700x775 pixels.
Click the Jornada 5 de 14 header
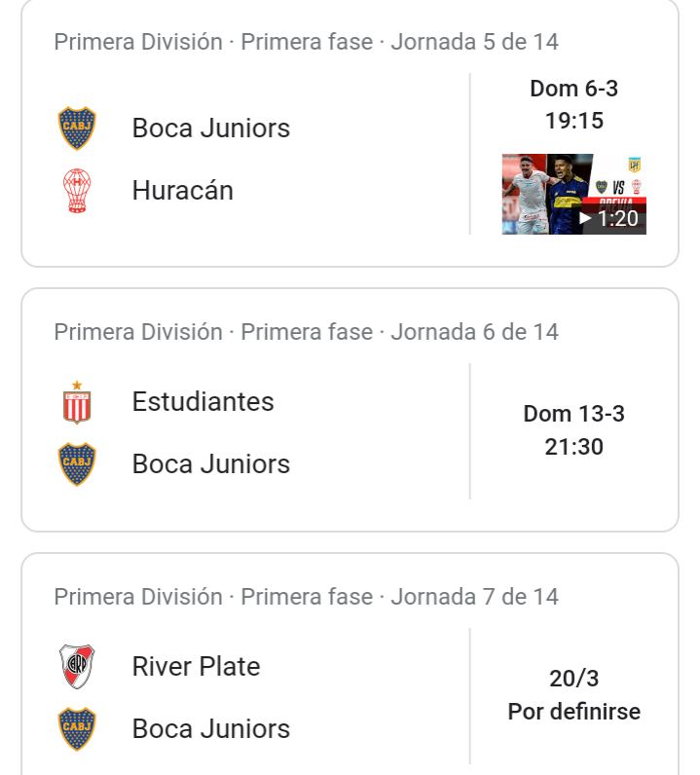coord(307,42)
